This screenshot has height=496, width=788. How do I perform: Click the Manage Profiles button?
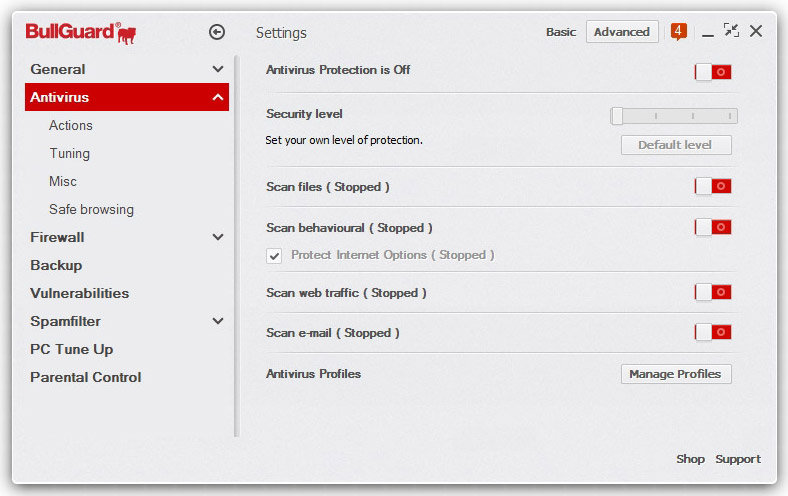point(676,374)
